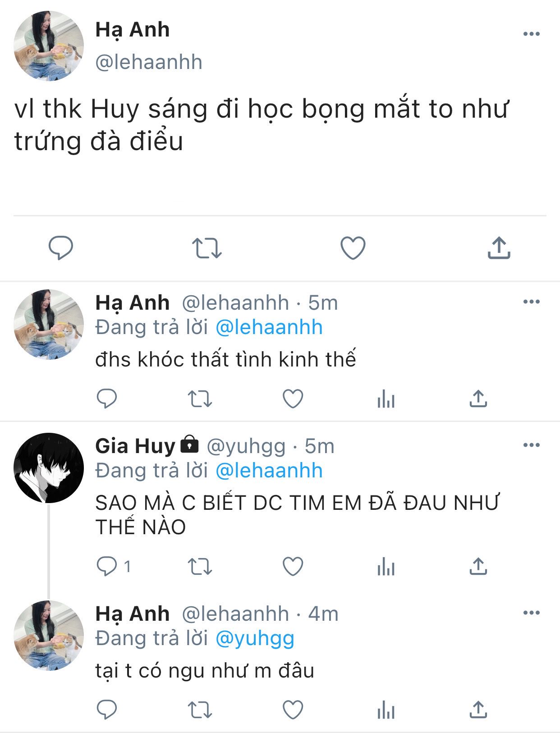Image resolution: width=560 pixels, height=733 pixels.
Task: Open more options on the main tweet
Action: 531,34
